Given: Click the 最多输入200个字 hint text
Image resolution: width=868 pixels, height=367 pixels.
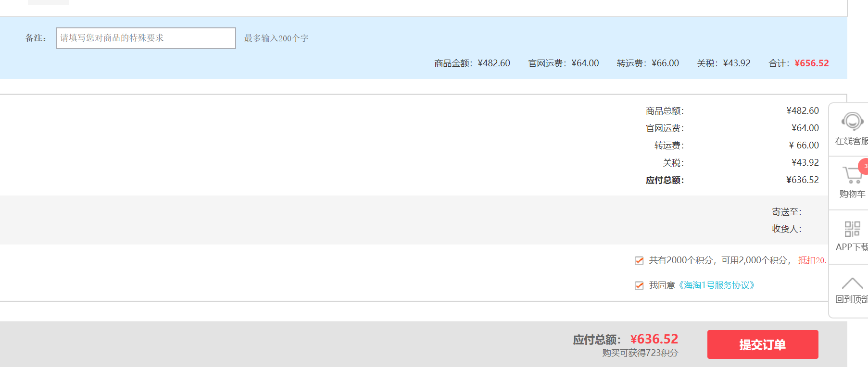Looking at the screenshot, I should point(276,38).
